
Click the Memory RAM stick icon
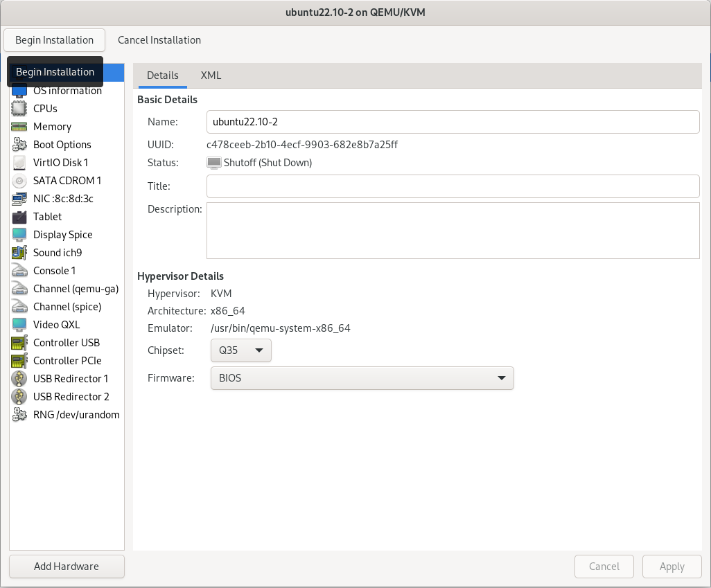(x=19, y=127)
